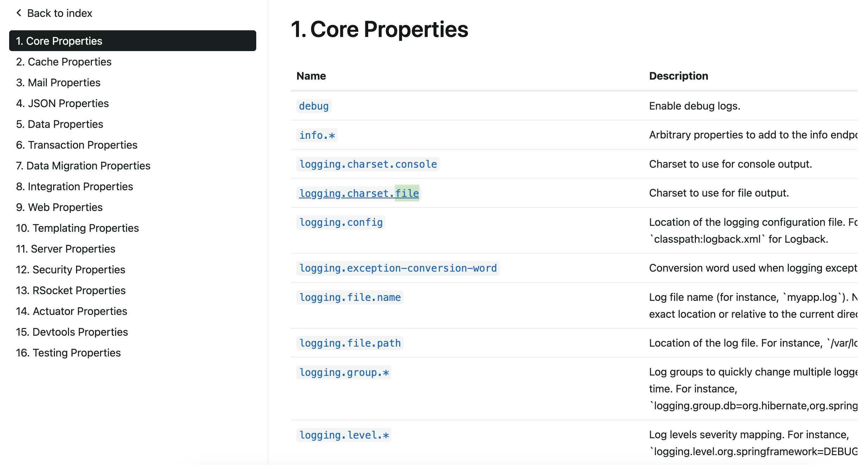This screenshot has width=868, height=465.
Task: Select 9. Web Properties entry
Action: [59, 207]
